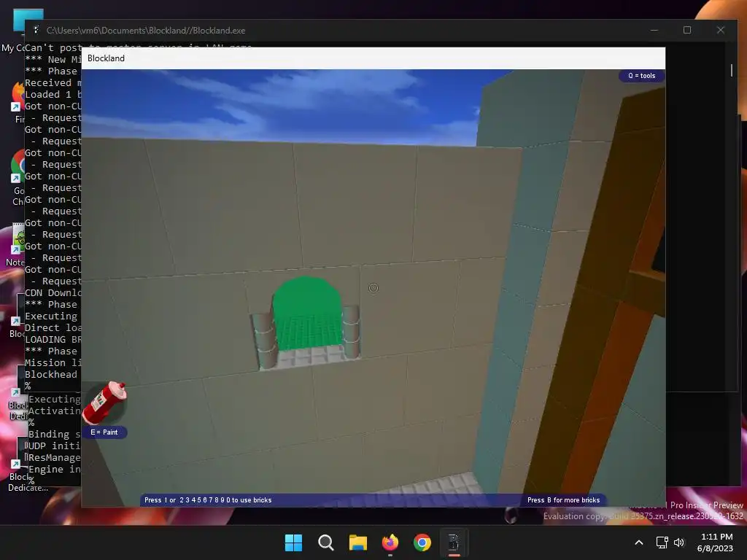This screenshot has width=747, height=560.
Task: Click the 'Blockhead' console line
Action: [51, 375]
